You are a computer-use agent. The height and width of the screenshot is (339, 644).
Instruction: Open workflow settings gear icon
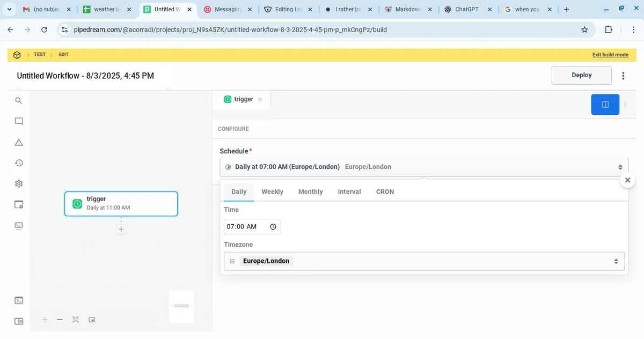19,183
